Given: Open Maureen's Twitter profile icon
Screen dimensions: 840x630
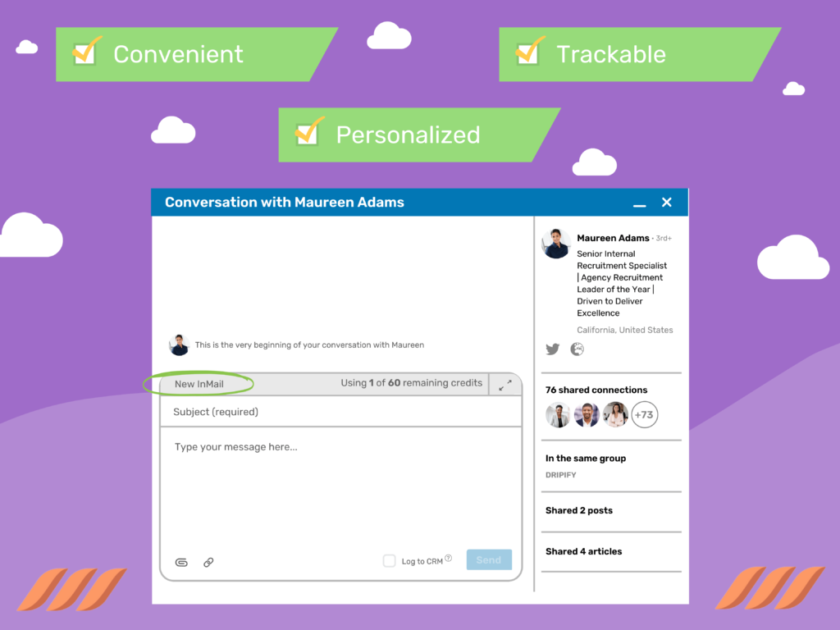Looking at the screenshot, I should tap(552, 349).
